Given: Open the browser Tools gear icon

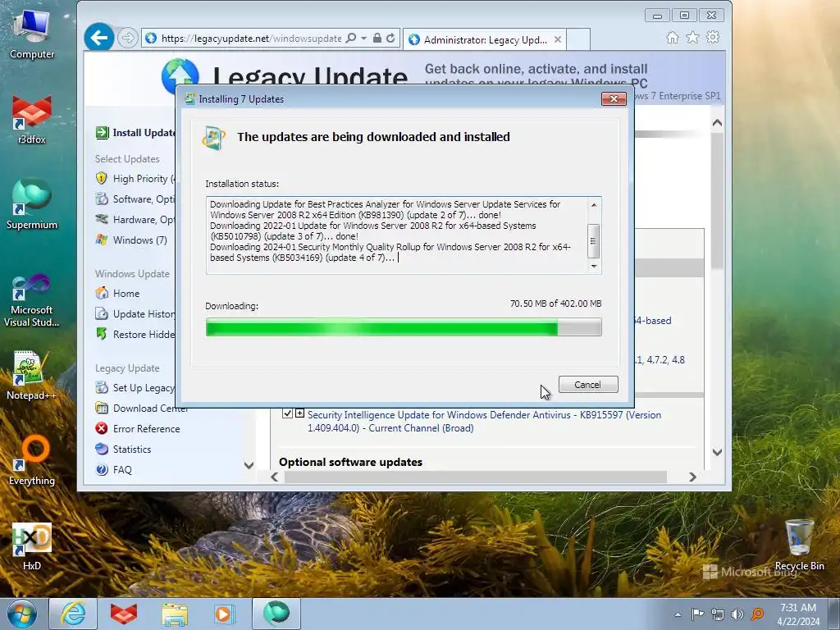Looking at the screenshot, I should pyautogui.click(x=713, y=38).
